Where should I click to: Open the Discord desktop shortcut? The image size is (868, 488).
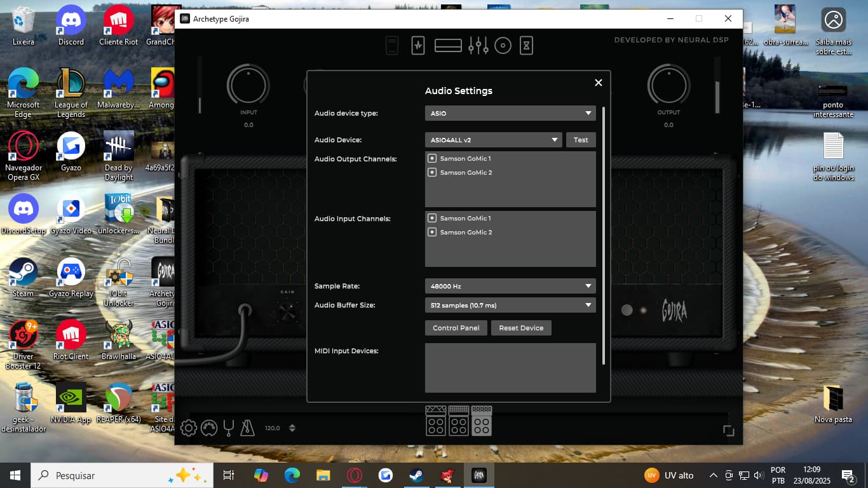click(x=71, y=26)
